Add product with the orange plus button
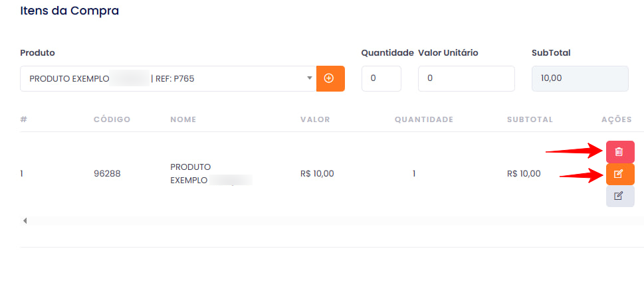Image resolution: width=644 pixels, height=300 pixels. [330, 78]
